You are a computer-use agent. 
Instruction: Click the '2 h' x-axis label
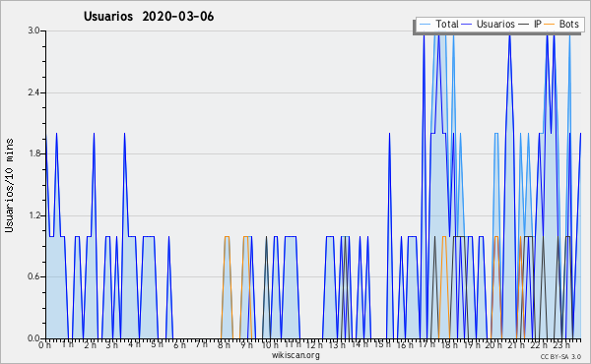coord(90,345)
